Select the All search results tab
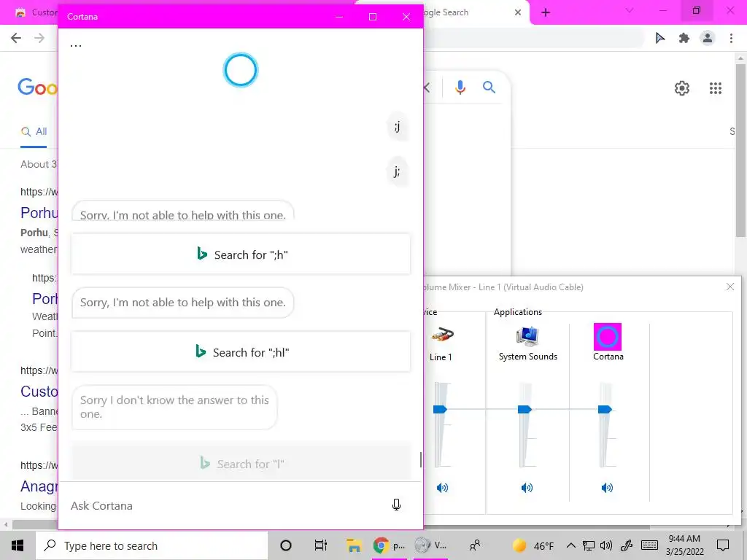 [34, 131]
